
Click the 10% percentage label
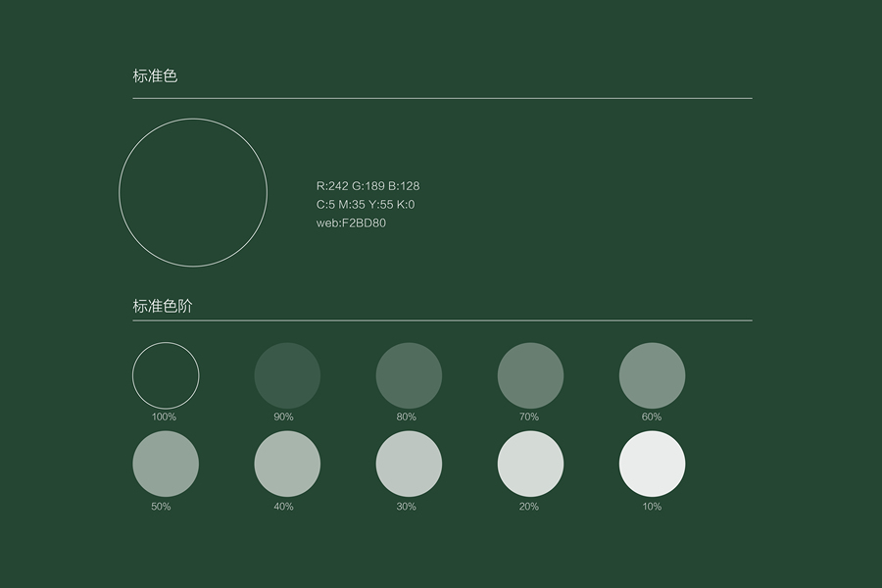point(651,507)
